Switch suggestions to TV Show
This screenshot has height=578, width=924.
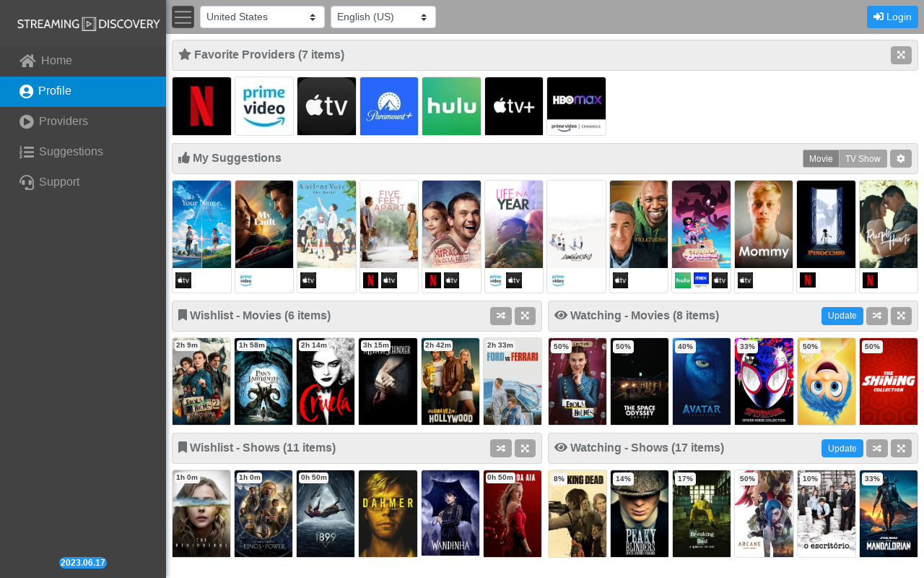click(863, 158)
